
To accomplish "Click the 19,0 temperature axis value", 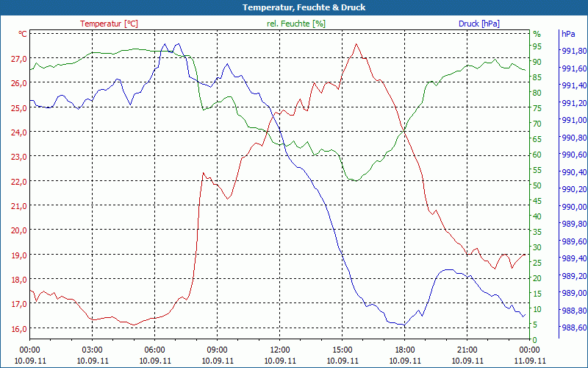I will point(21,255).
